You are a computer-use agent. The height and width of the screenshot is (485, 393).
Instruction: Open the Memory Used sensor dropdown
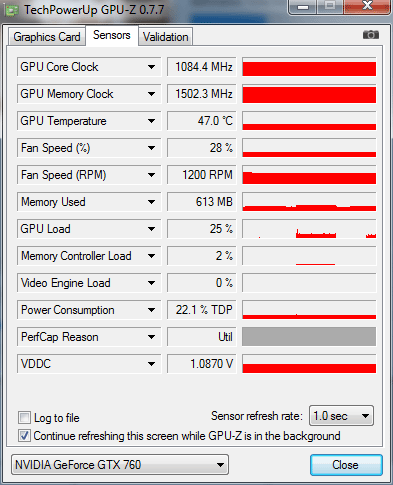click(151, 202)
